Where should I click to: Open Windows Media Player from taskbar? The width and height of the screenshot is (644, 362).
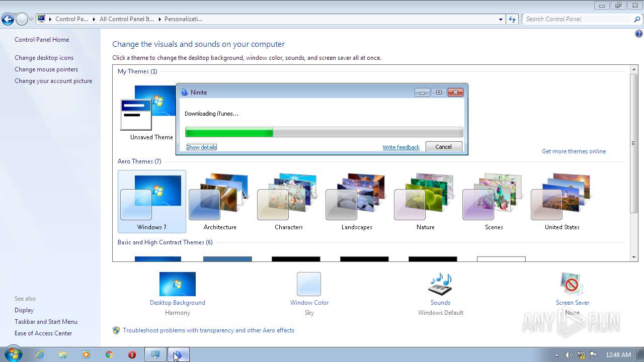point(86,354)
